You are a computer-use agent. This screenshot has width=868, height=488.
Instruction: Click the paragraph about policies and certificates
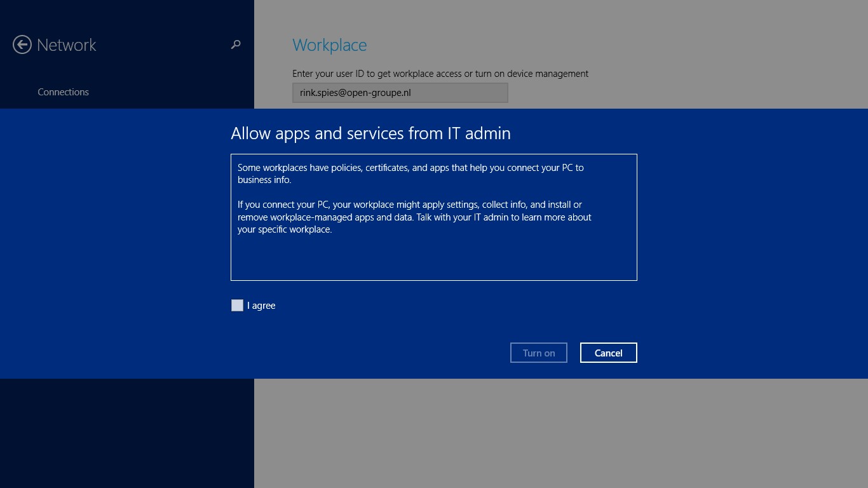[x=410, y=174]
